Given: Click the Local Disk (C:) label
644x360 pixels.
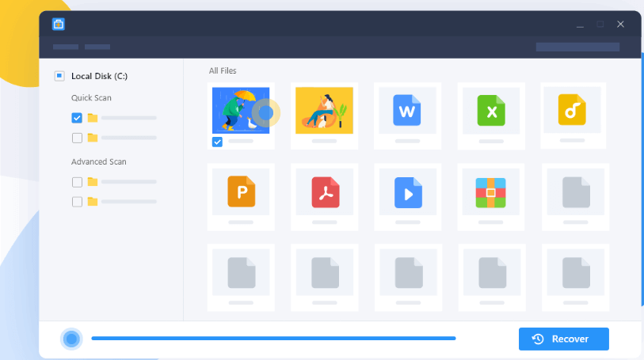Looking at the screenshot, I should tap(99, 76).
